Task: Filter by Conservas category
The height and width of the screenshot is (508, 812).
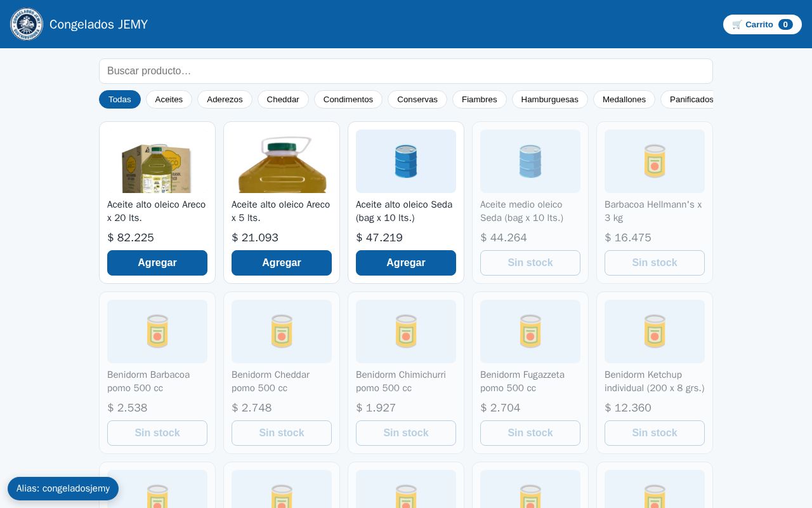Action: 417,100
